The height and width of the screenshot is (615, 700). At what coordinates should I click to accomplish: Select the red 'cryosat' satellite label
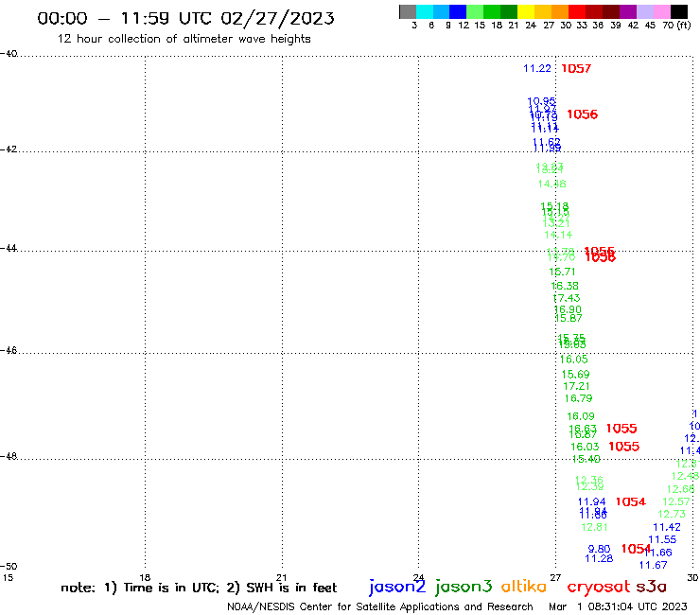click(x=598, y=587)
